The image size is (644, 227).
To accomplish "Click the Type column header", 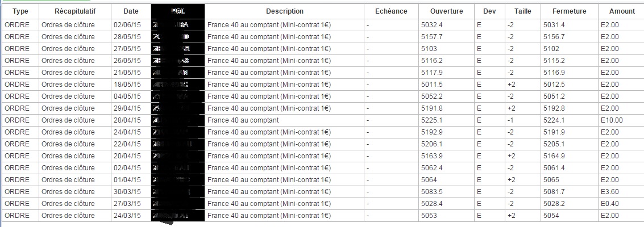I will coord(20,11).
